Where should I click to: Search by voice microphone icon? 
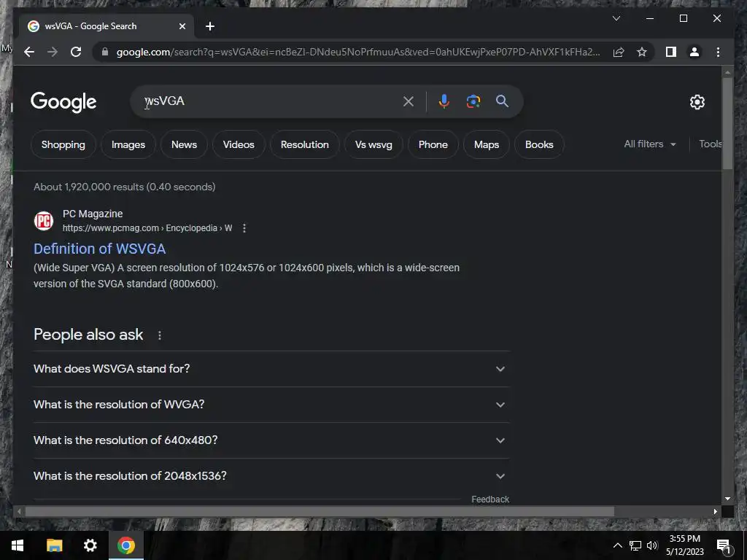[x=444, y=101]
